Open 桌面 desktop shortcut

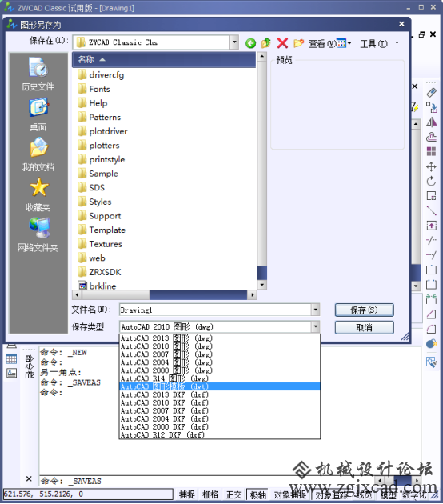(38, 114)
